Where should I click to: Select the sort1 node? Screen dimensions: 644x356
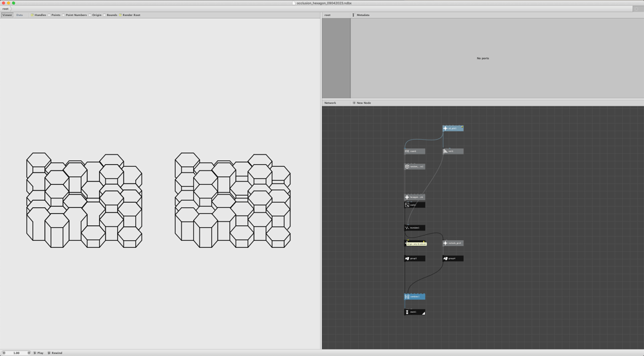pos(453,151)
